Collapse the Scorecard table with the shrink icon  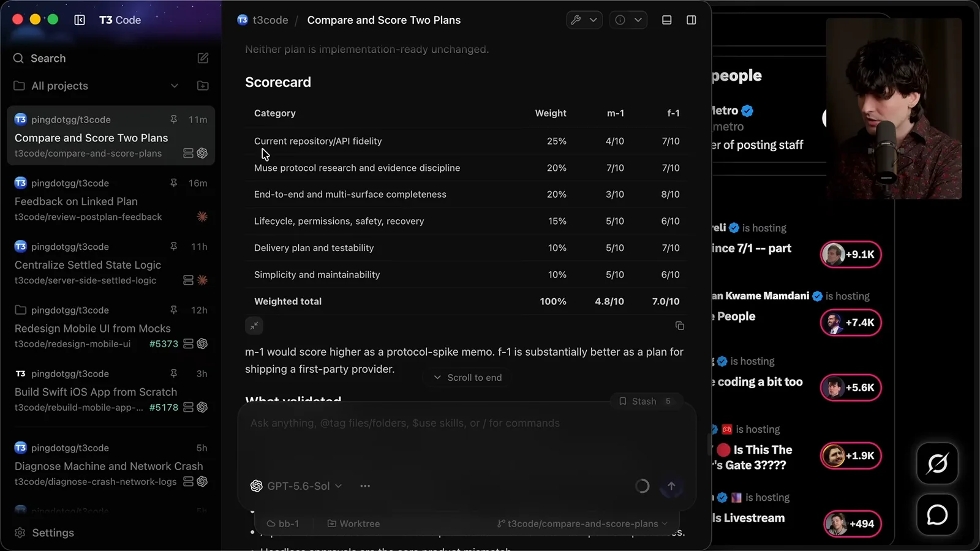(x=254, y=326)
